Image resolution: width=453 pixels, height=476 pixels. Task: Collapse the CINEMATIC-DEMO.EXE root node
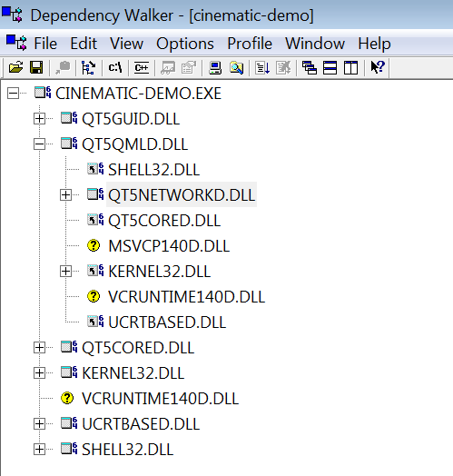(13, 93)
